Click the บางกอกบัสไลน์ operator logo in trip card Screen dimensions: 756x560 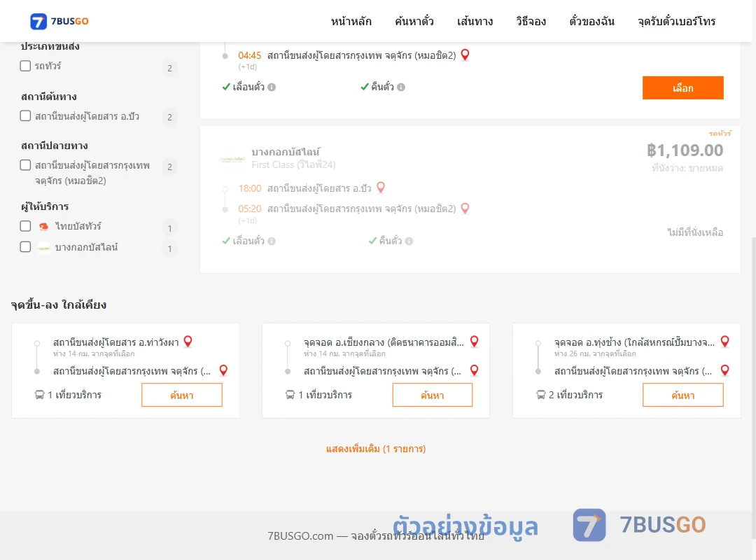pos(232,159)
